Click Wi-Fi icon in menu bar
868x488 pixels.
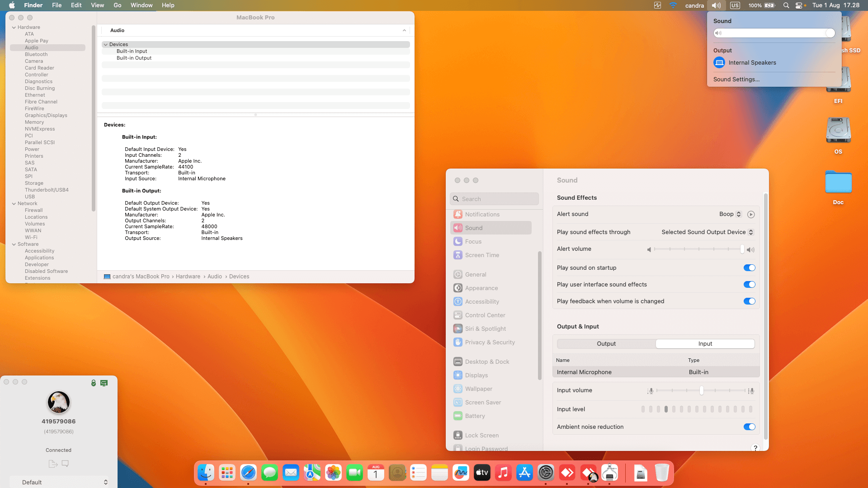[x=673, y=5]
